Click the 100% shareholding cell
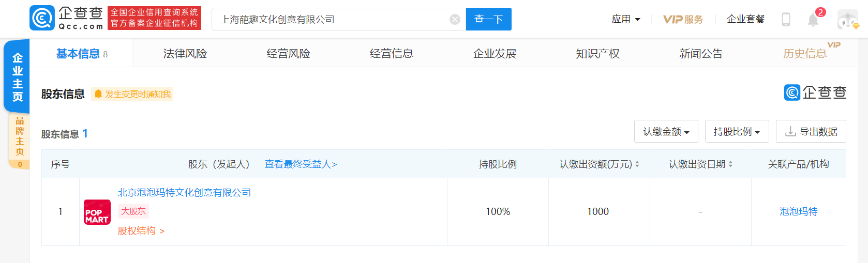 tap(498, 212)
